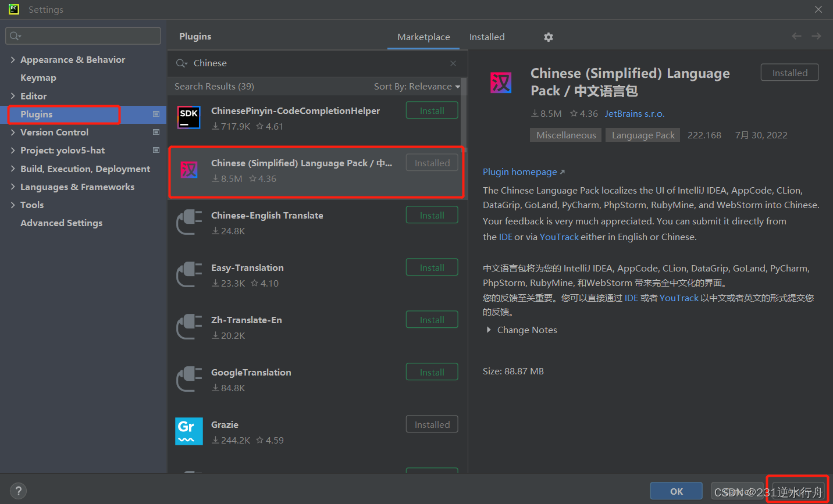Expand Languages & Frameworks
The height and width of the screenshot is (504, 833).
[x=13, y=187]
